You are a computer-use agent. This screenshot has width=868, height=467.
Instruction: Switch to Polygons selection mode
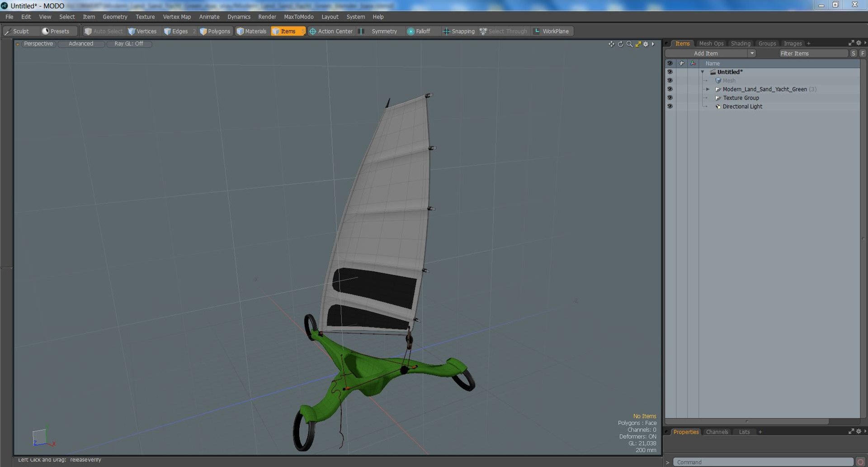[x=215, y=31]
